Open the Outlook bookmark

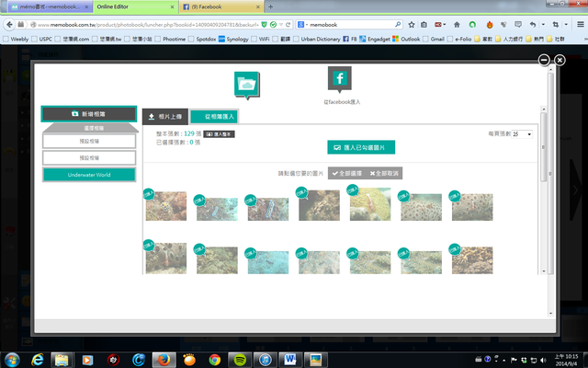(406, 39)
